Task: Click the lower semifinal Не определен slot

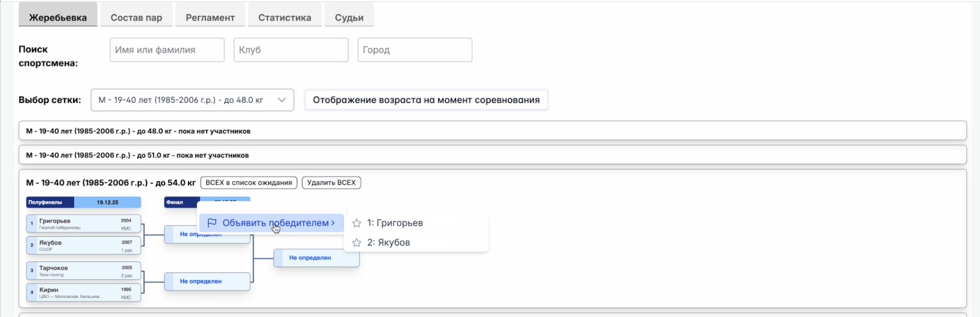Action: pyautogui.click(x=207, y=281)
